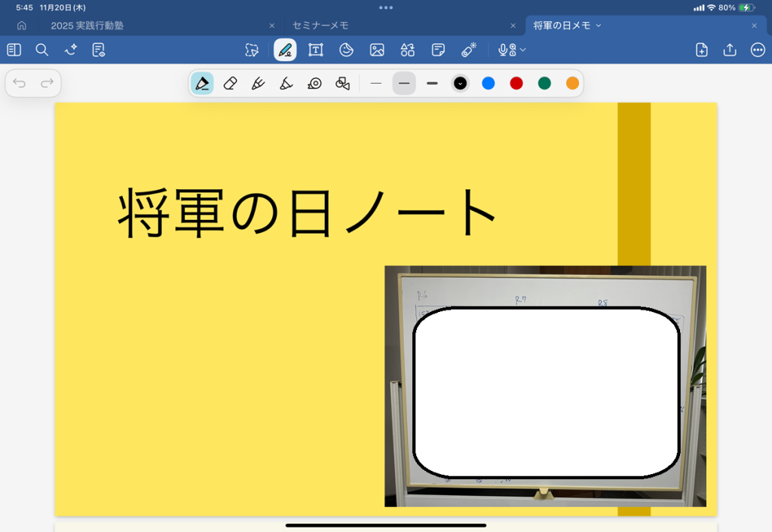The image size is (772, 532).
Task: Tap the share export button
Action: [x=729, y=50]
